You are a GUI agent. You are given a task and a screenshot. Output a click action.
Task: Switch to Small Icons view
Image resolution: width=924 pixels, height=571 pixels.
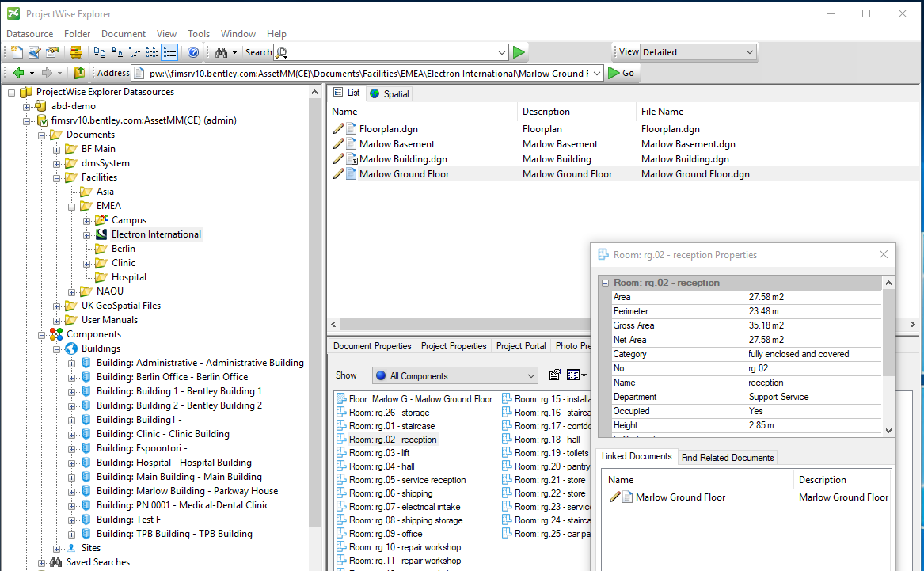(117, 52)
